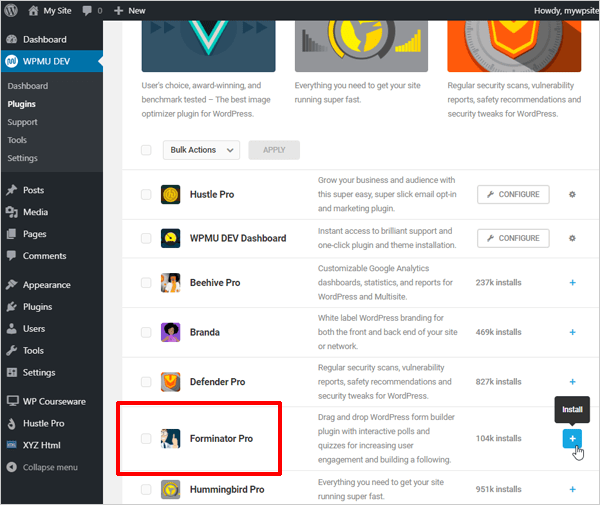The width and height of the screenshot is (600, 505).
Task: Click the plus icon to install Beehive Pro
Action: tap(572, 283)
